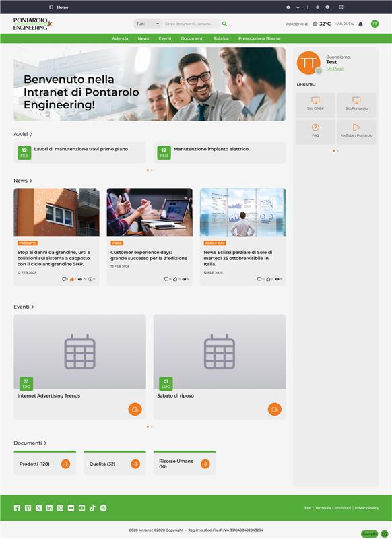Click the LinkedIn icon in footer
392x539 pixels.
coord(49,508)
